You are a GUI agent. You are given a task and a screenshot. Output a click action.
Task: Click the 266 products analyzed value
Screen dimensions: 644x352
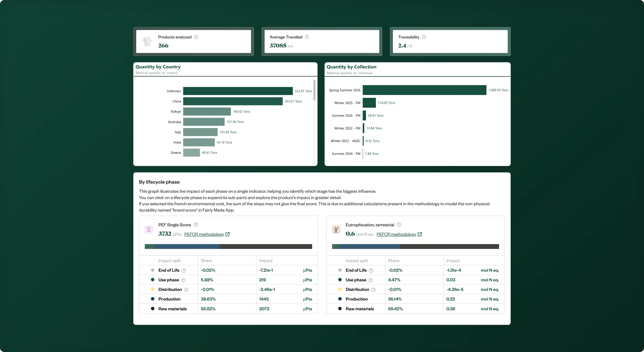coord(163,46)
